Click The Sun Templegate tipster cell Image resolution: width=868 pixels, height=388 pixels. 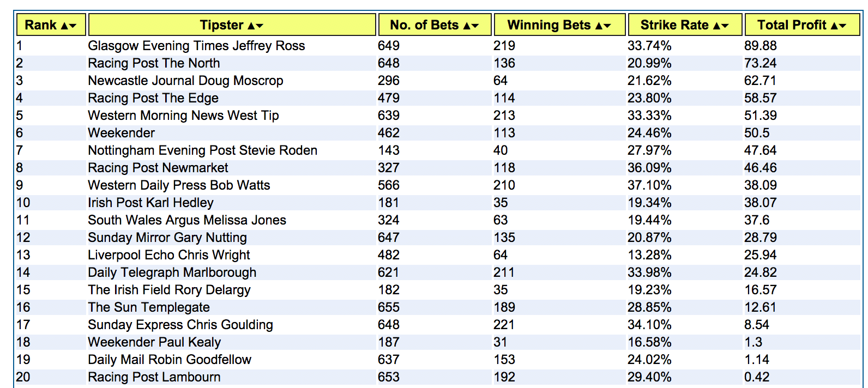[x=149, y=307]
